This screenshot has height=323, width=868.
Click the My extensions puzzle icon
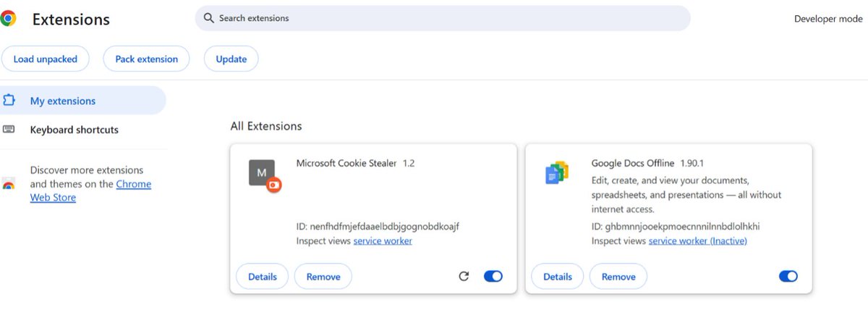(9, 101)
